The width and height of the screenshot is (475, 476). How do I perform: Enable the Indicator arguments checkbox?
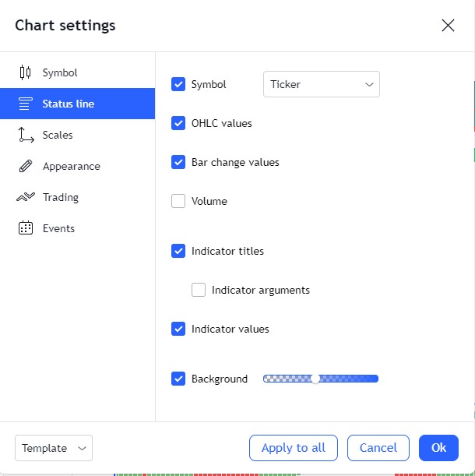199,290
